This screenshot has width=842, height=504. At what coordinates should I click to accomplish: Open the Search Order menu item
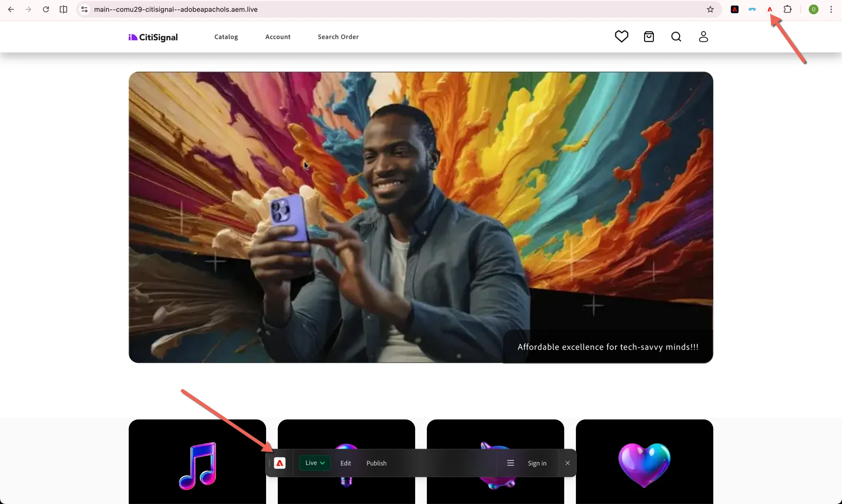338,37
